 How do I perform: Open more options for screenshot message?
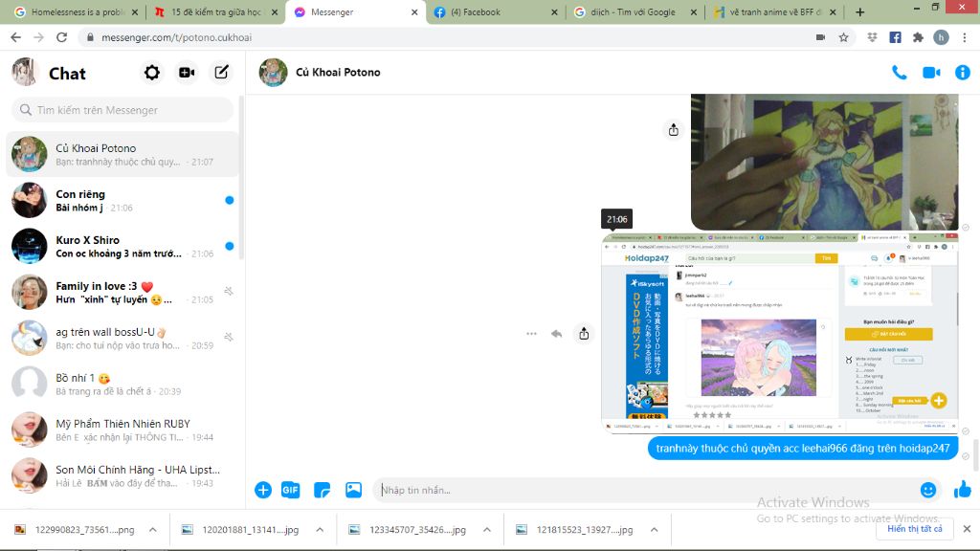coord(531,334)
